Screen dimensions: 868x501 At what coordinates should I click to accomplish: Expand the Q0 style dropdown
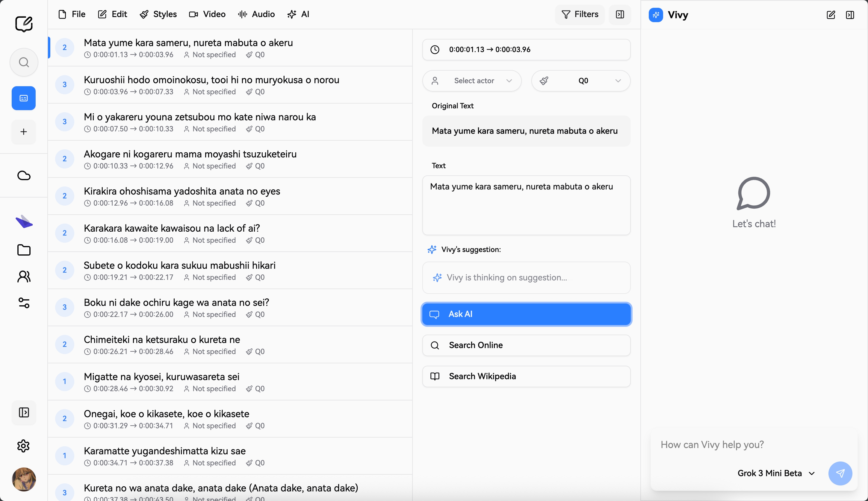click(x=581, y=81)
